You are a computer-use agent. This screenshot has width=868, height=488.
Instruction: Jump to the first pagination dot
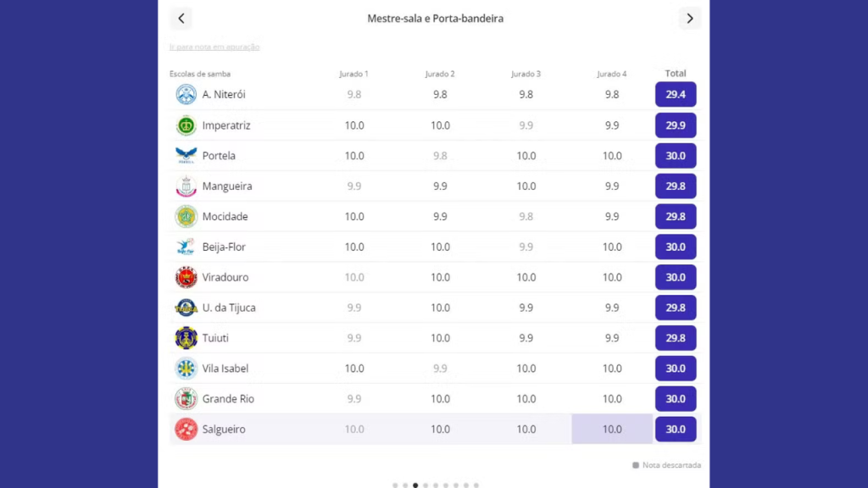395,485
